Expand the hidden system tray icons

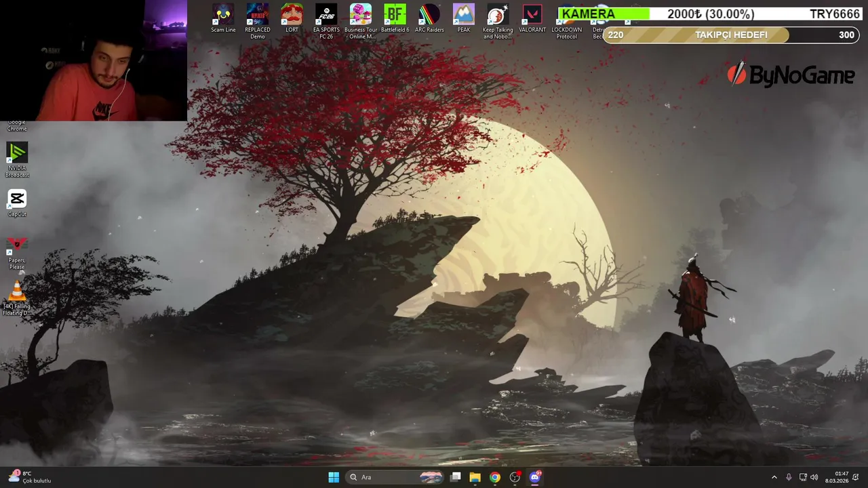(x=774, y=477)
